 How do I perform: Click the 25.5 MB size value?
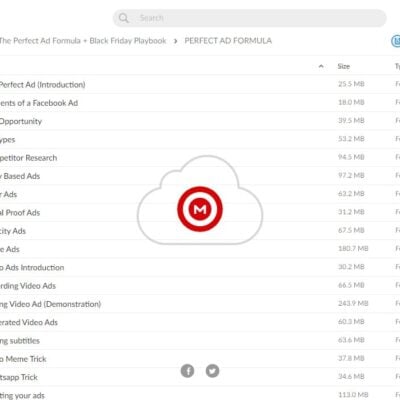(x=351, y=84)
